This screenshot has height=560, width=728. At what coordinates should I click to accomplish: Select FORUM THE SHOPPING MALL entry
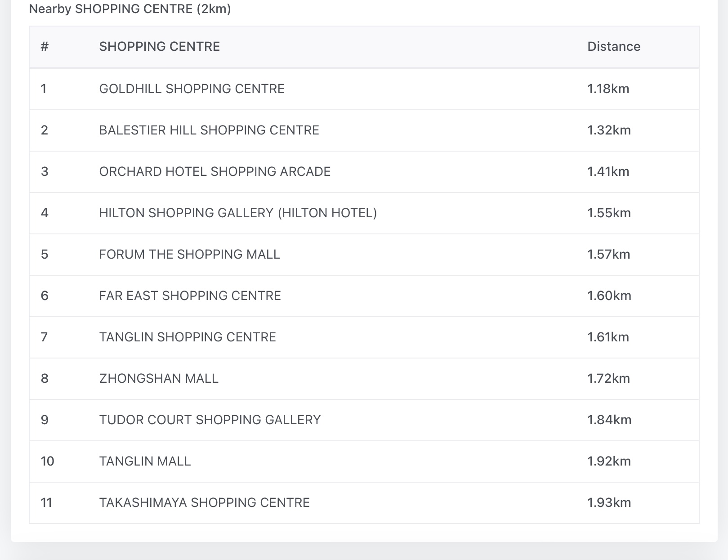point(189,255)
